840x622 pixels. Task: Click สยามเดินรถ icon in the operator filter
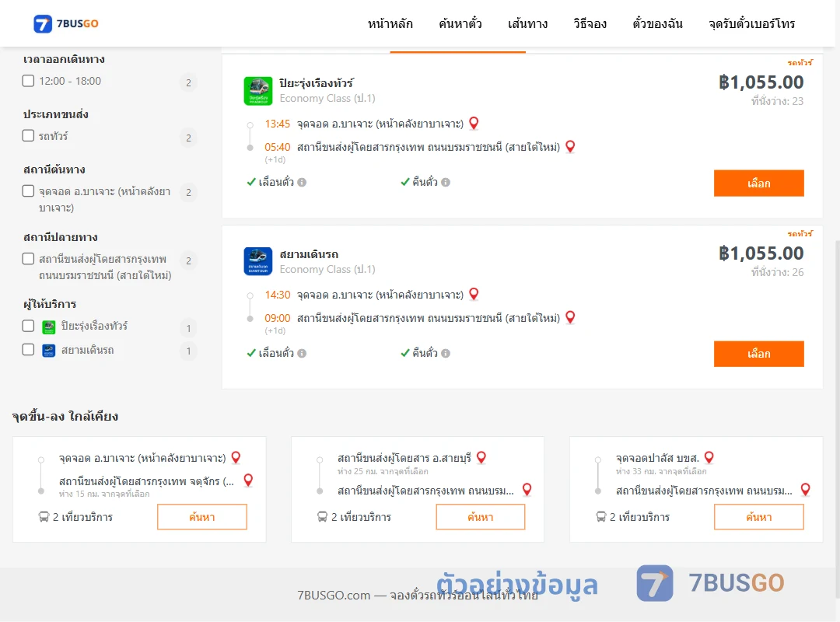coord(49,351)
